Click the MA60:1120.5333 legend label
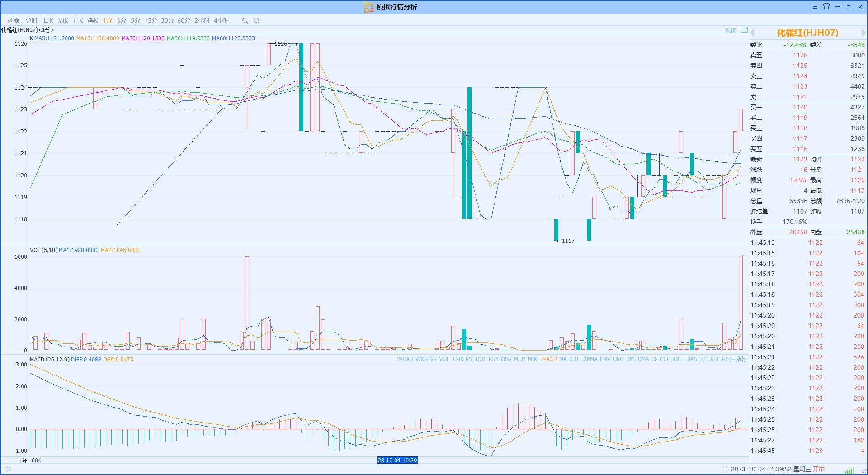This screenshot has width=868, height=475. coord(233,38)
